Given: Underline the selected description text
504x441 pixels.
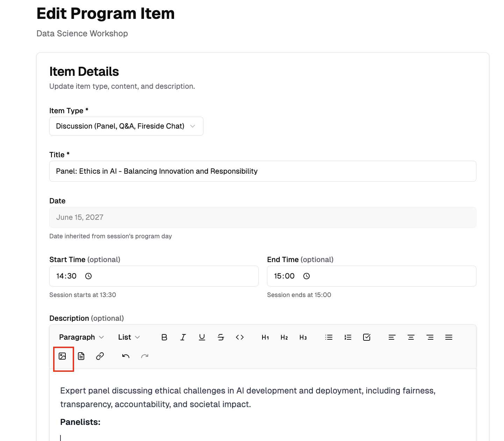Looking at the screenshot, I should click(202, 337).
